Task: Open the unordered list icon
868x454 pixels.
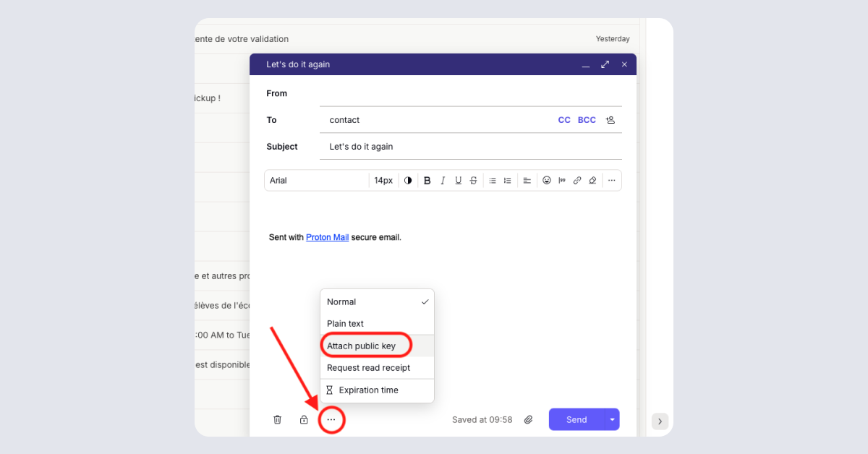Action: tap(493, 180)
